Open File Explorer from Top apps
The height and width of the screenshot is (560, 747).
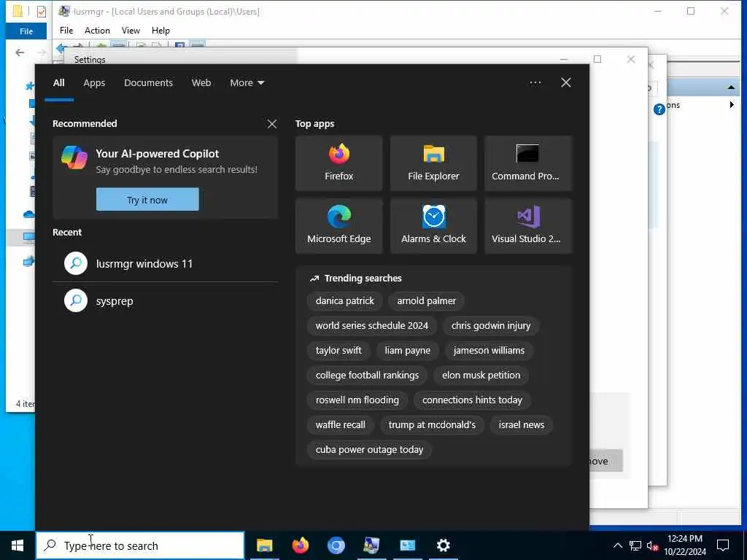[x=433, y=163]
